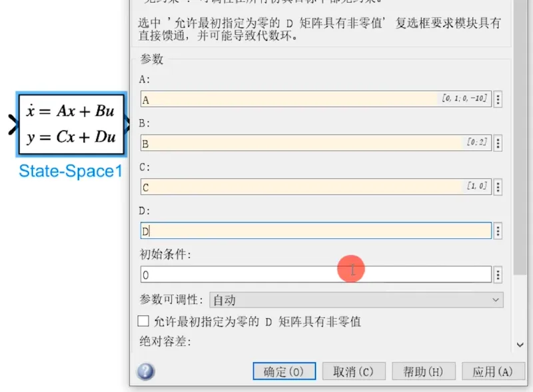Viewport: 533px width, 392px height.
Task: Open the options menu beside field D
Action: click(498, 231)
